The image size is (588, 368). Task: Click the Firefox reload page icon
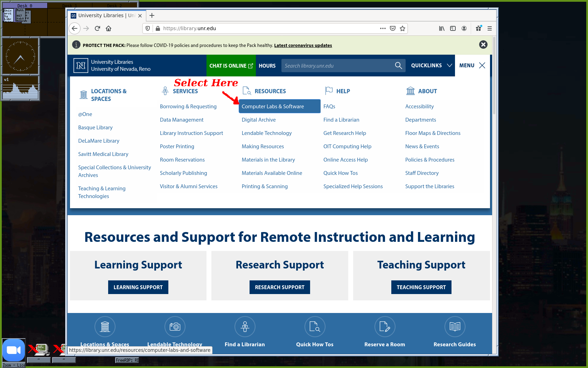coord(97,28)
